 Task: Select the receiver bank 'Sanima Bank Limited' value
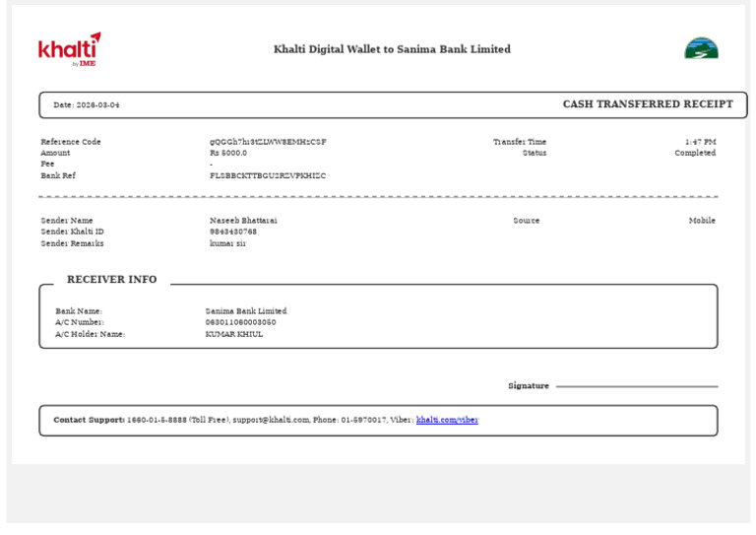[x=246, y=311]
